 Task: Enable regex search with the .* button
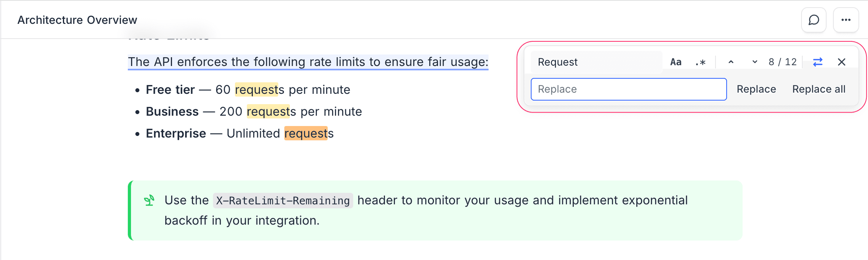(x=700, y=62)
